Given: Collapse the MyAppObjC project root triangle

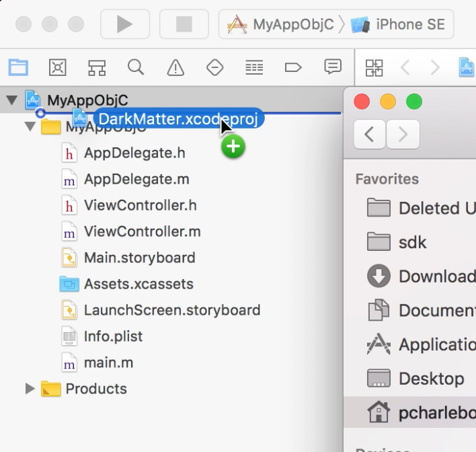Looking at the screenshot, I should tap(11, 101).
